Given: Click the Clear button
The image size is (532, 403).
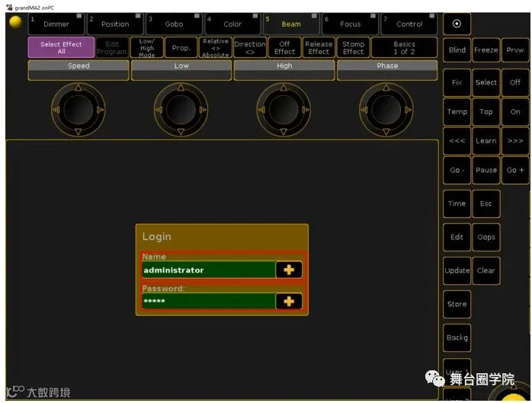Looking at the screenshot, I should pos(486,270).
